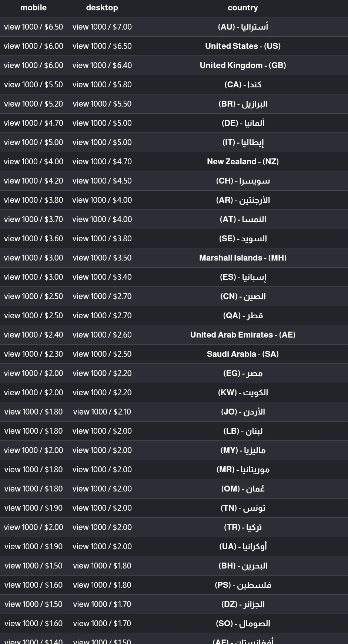
Task: Click the New Zealand - (NZ) entry
Action: pyautogui.click(x=243, y=162)
